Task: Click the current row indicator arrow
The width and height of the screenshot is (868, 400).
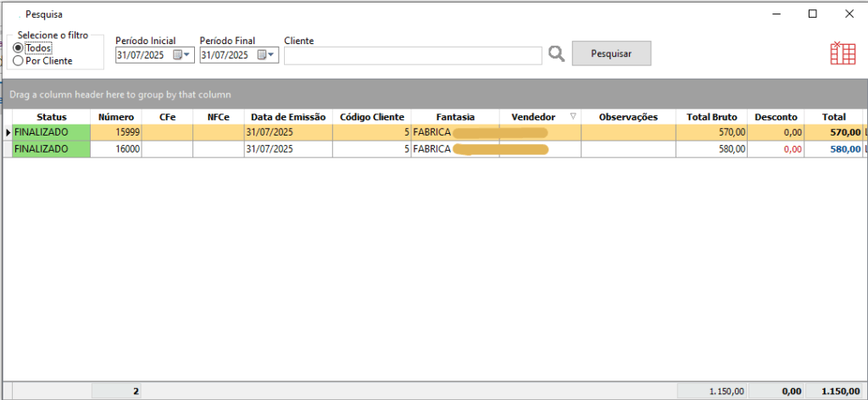Action: click(8, 132)
